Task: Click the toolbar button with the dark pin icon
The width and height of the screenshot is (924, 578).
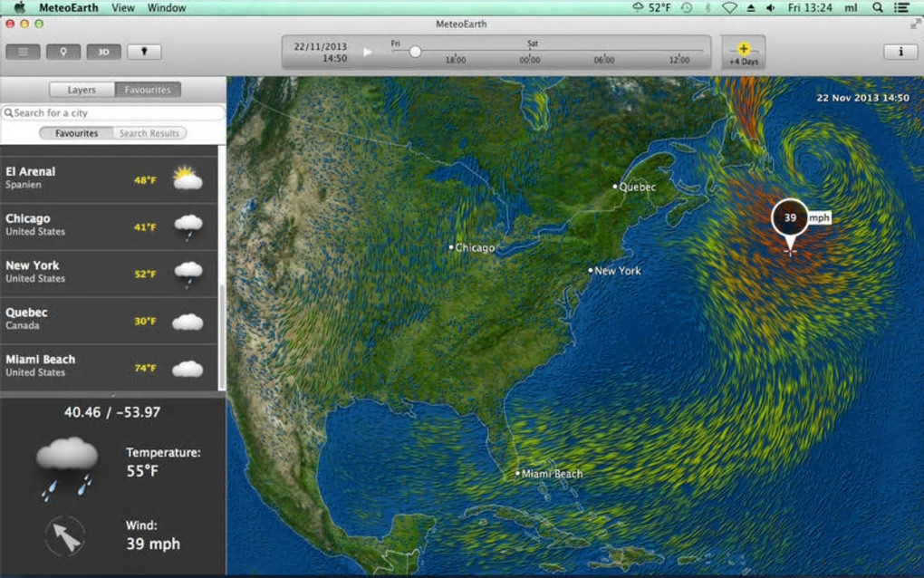Action: click(144, 52)
